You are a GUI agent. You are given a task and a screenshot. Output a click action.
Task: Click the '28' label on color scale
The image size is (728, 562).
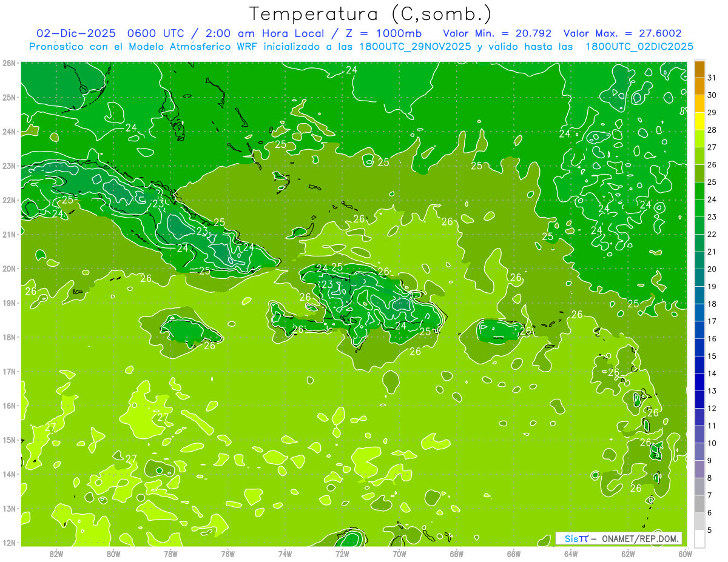(x=712, y=130)
